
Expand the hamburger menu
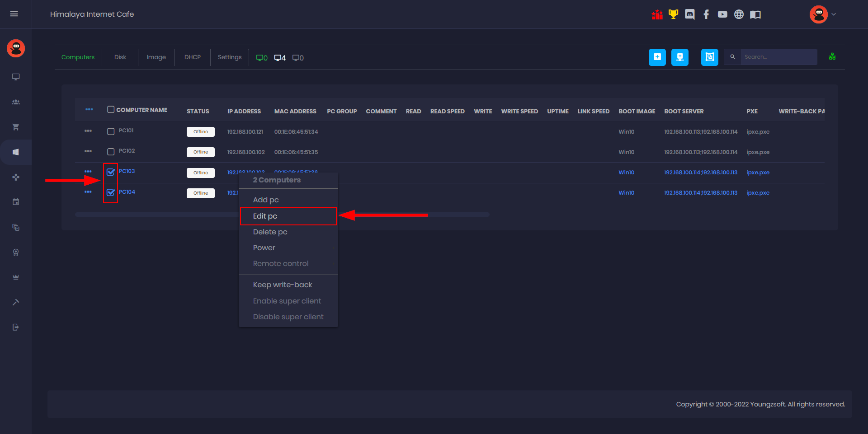14,14
